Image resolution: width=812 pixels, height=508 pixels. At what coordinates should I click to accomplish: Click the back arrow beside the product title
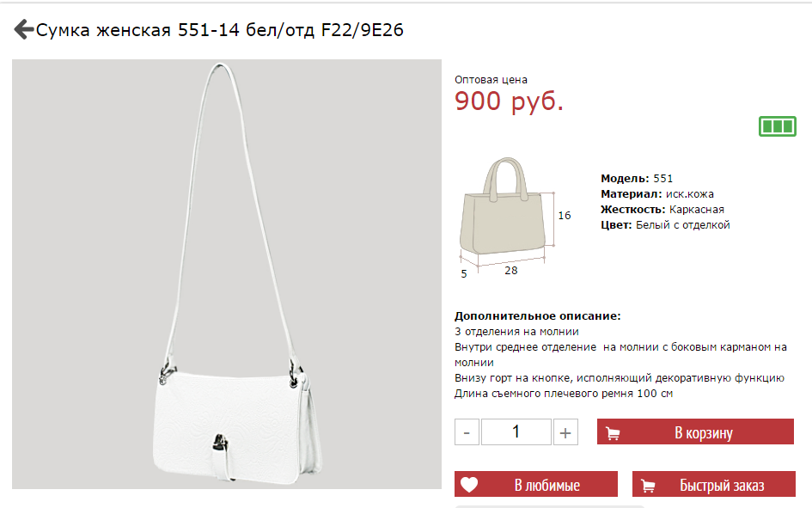pos(23,29)
